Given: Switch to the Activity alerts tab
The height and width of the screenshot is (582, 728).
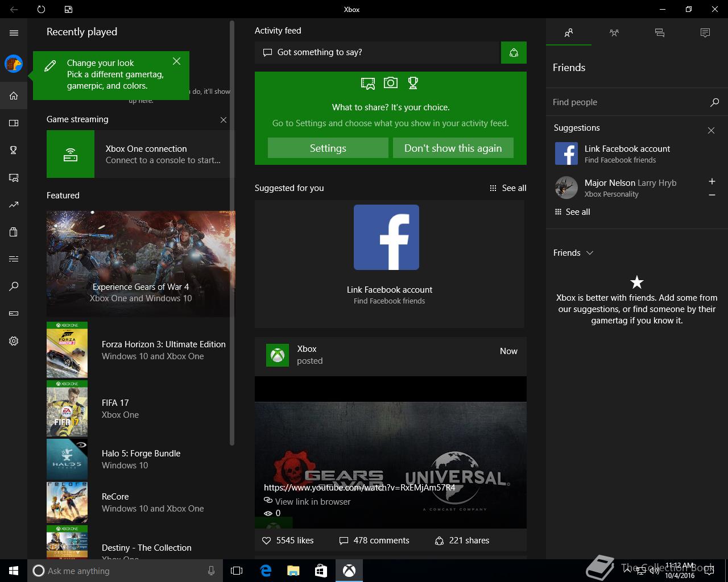Looking at the screenshot, I should (705, 33).
